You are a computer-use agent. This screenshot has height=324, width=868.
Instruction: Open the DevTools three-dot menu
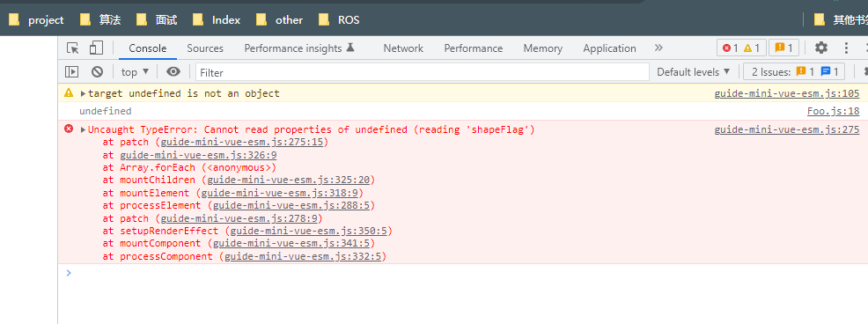(846, 48)
